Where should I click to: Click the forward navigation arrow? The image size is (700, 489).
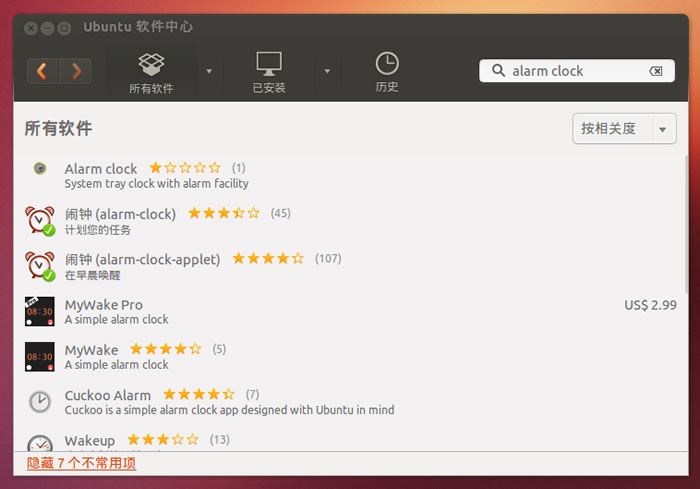tap(75, 70)
